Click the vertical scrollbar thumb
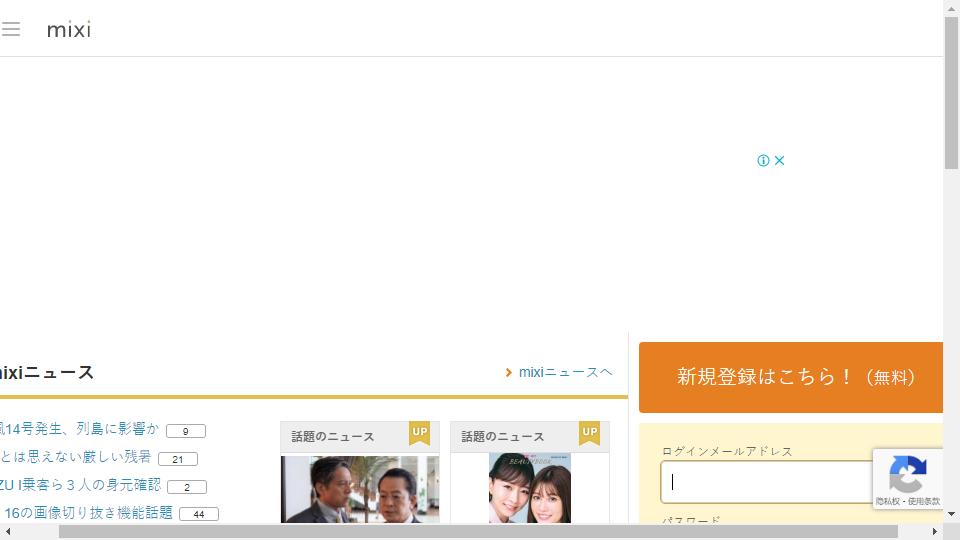Image resolution: width=960 pixels, height=540 pixels. [x=951, y=92]
